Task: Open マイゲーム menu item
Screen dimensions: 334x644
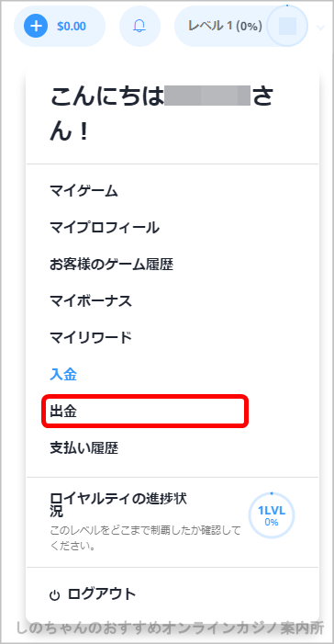Action: click(83, 191)
